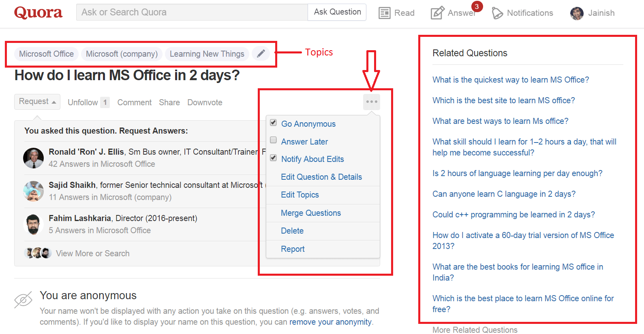The height and width of the screenshot is (334, 644).
Task: Open 'Which is the best site to learn MS office?'
Action: pyautogui.click(x=504, y=100)
